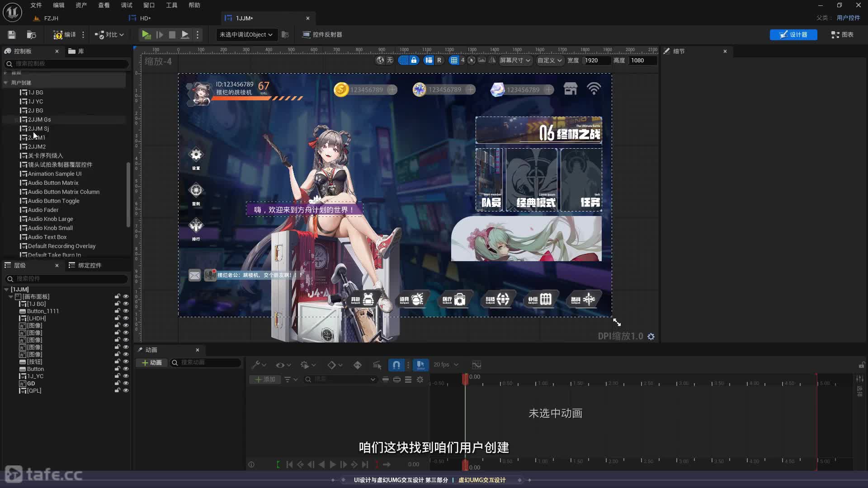This screenshot has width=868, height=488.
Task: Hide the Button_1111 widget with eye icon
Action: click(126, 311)
